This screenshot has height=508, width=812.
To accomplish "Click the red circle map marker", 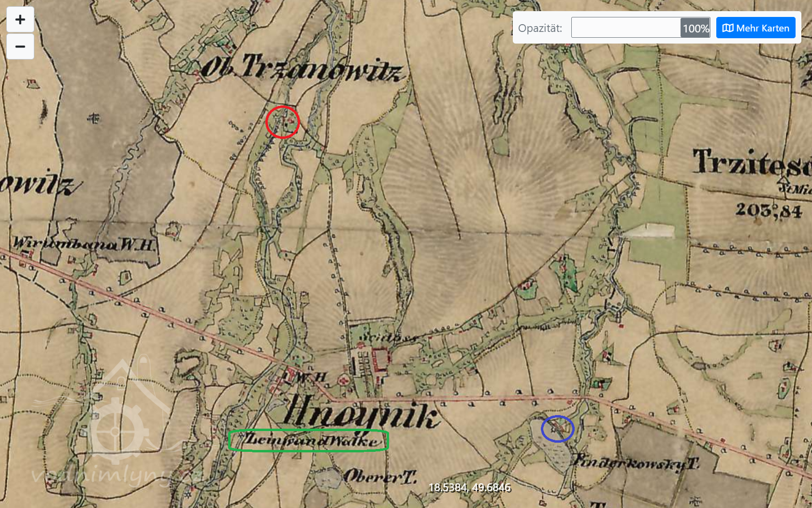I will (283, 122).
